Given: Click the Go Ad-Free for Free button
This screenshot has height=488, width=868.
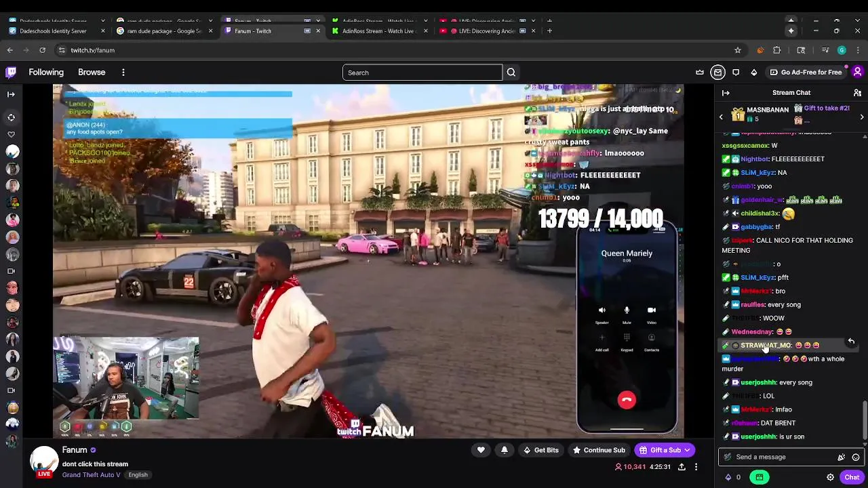Looking at the screenshot, I should [806, 73].
